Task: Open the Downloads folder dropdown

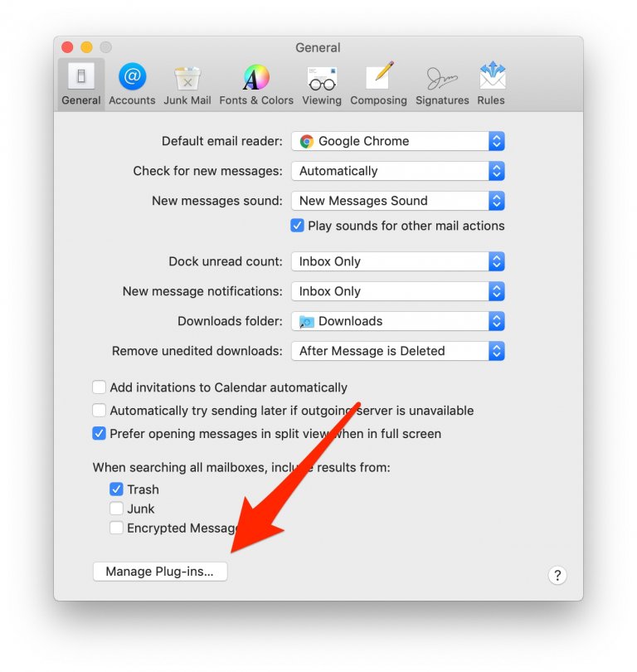Action: (398, 321)
